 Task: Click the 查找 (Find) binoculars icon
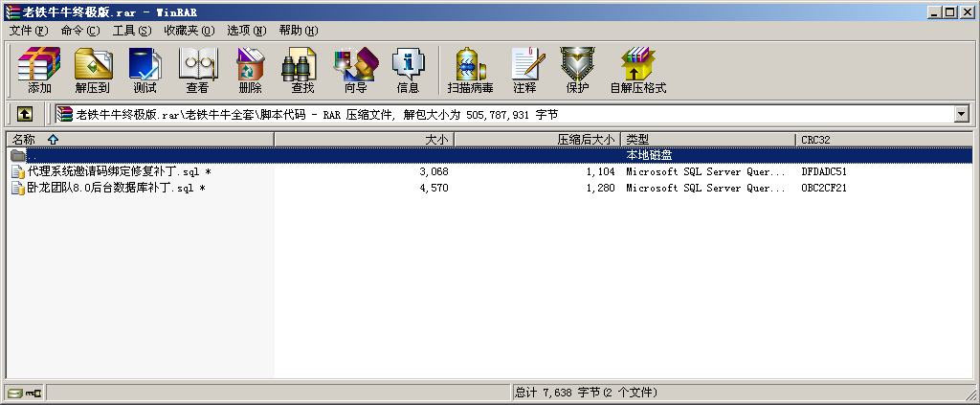coord(302,70)
